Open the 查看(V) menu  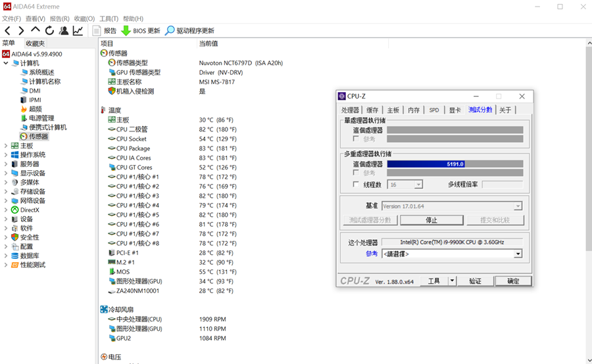pyautogui.click(x=36, y=18)
